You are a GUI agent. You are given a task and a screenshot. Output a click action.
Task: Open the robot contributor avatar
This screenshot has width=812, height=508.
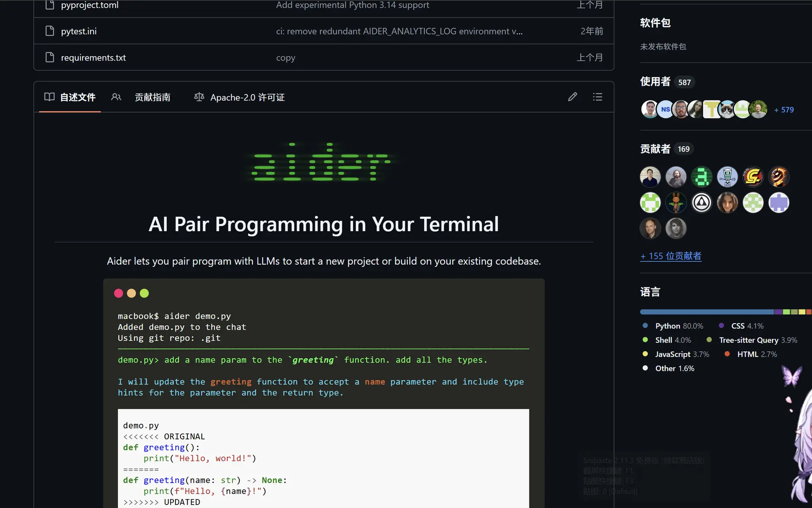pyautogui.click(x=727, y=177)
